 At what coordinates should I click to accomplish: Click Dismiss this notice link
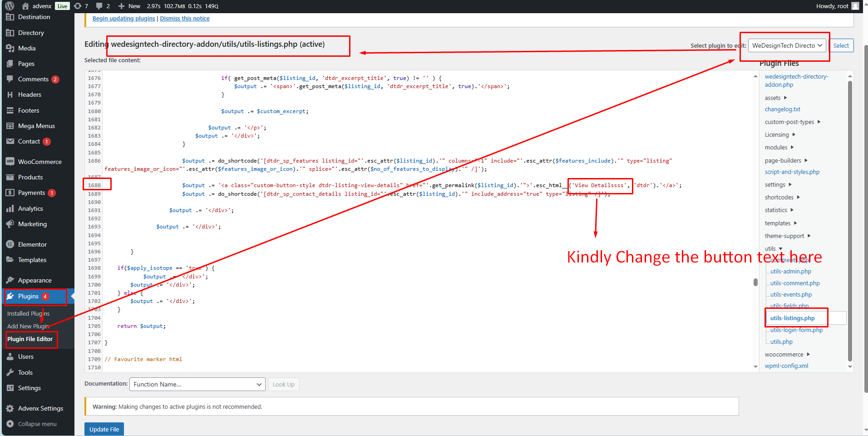pos(185,18)
